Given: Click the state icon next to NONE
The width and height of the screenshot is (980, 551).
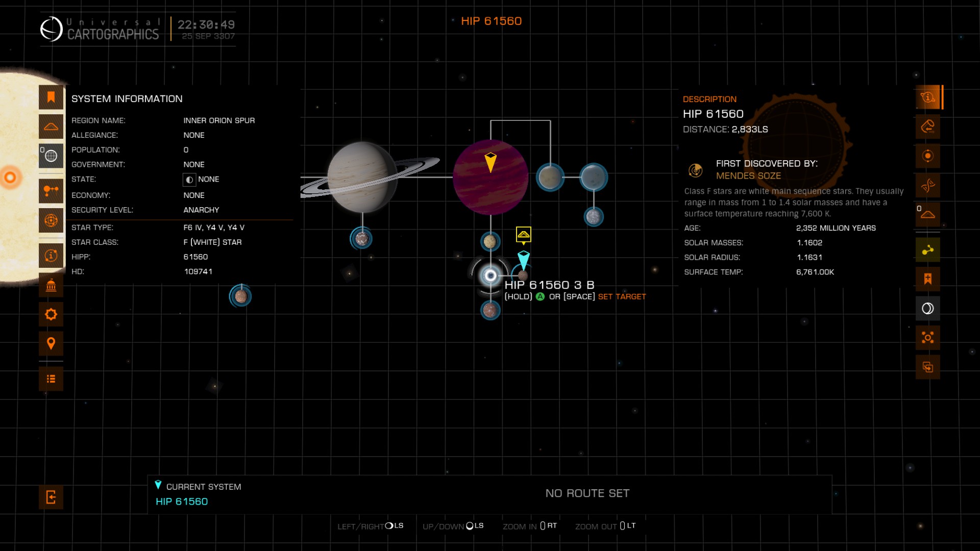Looking at the screenshot, I should [x=189, y=180].
